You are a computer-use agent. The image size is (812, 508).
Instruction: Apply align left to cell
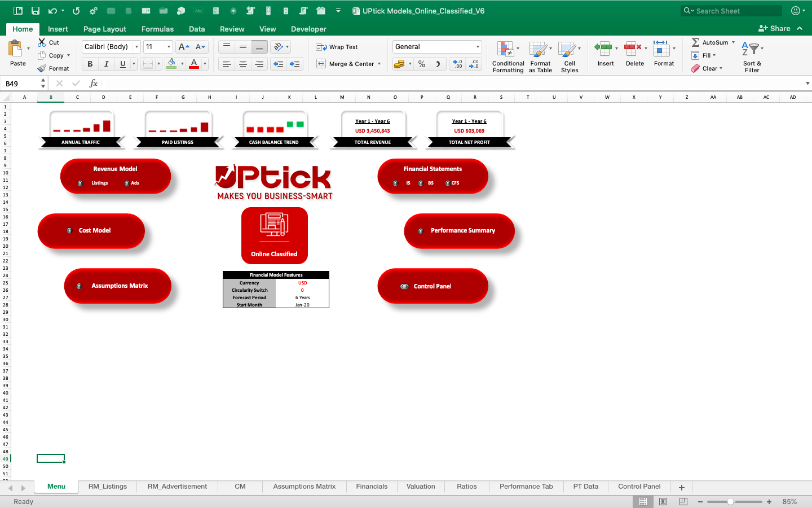pos(227,64)
